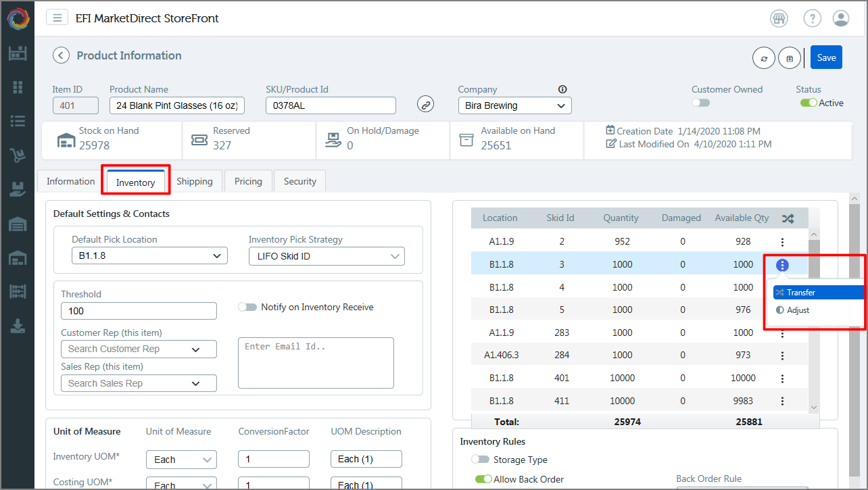This screenshot has width=868, height=490.
Task: Click the shuffle icon in table header
Action: 788,218
